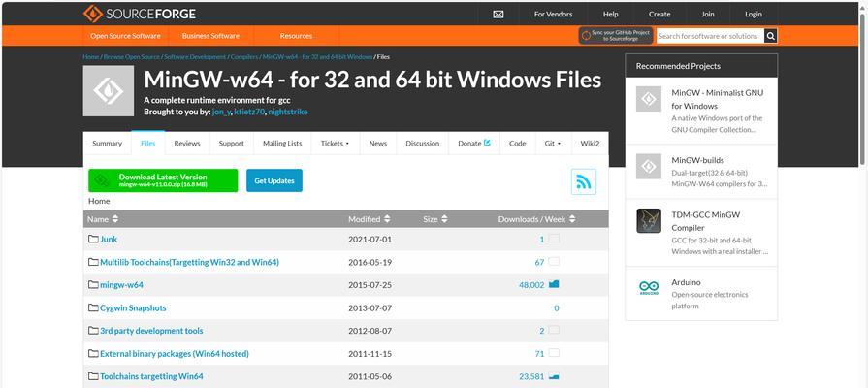Click folder icon beside External binary packages
Image resolution: width=868 pixels, height=388 pixels.
coord(93,353)
